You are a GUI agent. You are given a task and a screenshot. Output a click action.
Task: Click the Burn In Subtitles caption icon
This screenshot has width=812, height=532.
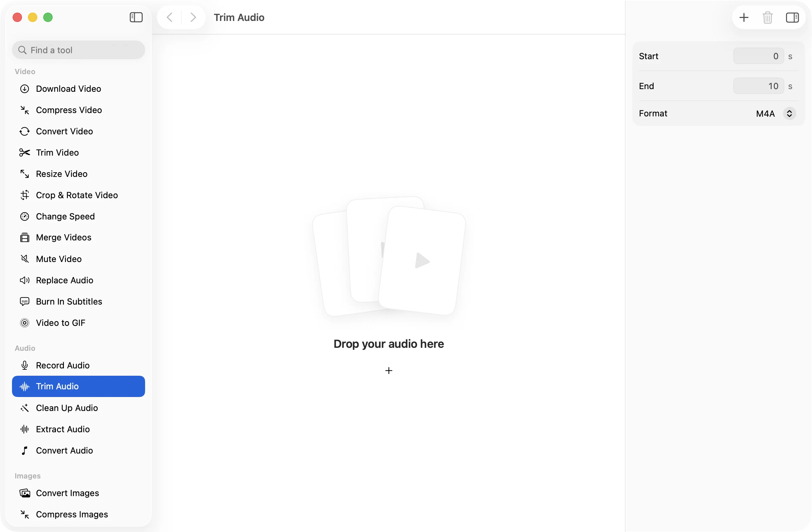[25, 302]
